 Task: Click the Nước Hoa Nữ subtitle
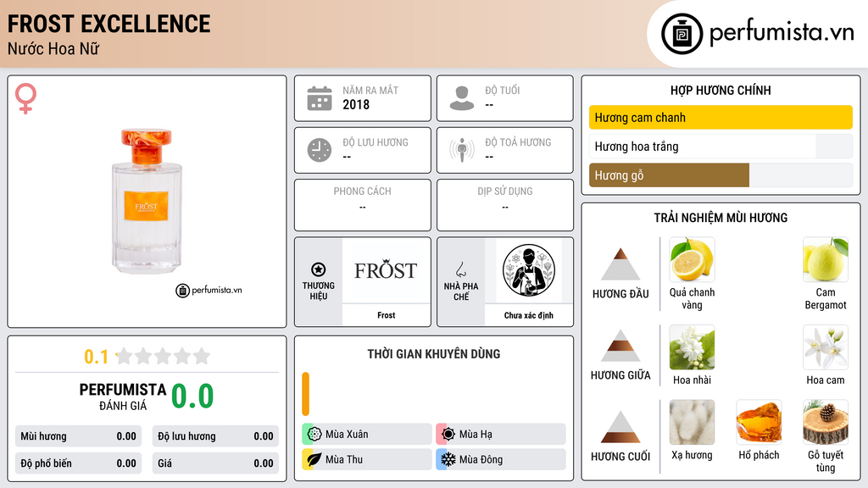tap(53, 49)
